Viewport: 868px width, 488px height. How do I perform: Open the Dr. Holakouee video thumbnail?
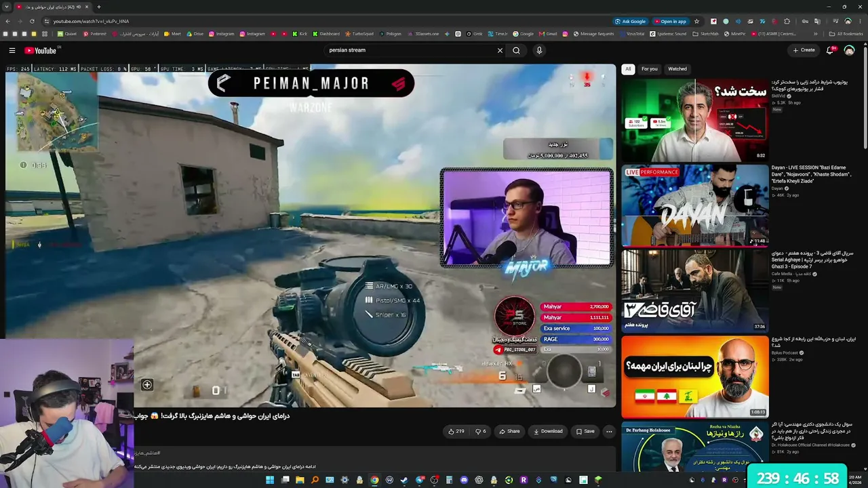click(x=694, y=447)
